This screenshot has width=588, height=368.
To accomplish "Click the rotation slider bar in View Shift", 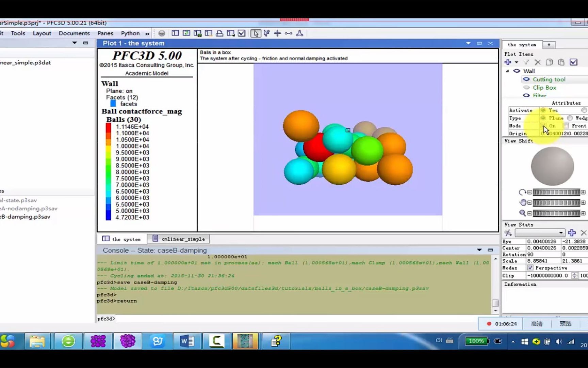I will coord(556,192).
